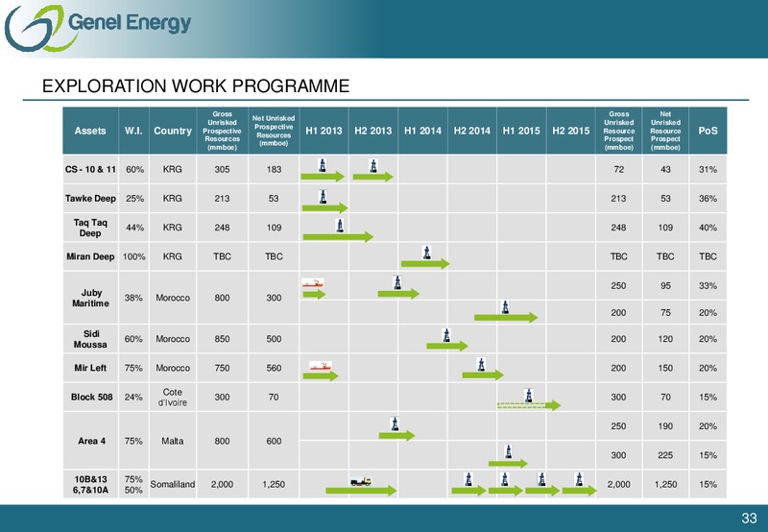Select Juby Maritime rig icon under H2 2013
This screenshot has width=768, height=532.
[397, 282]
